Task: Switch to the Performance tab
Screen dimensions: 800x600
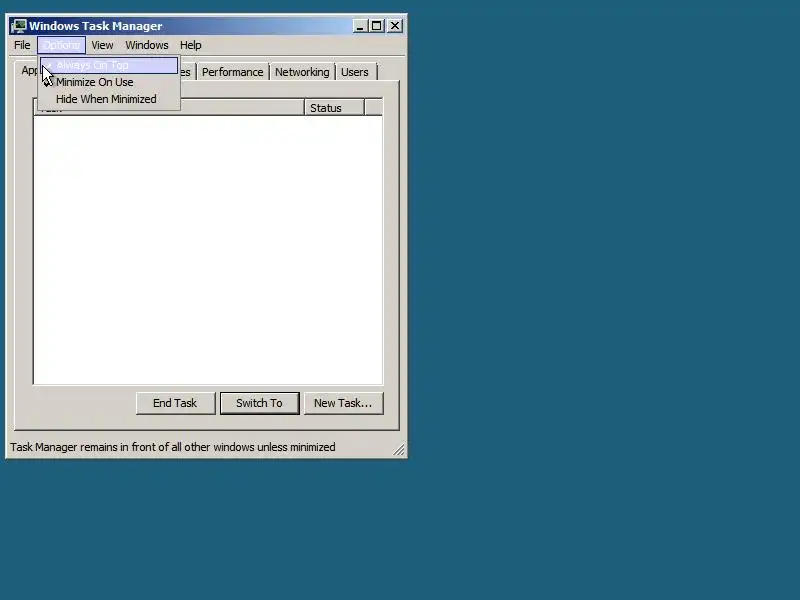Action: click(233, 72)
